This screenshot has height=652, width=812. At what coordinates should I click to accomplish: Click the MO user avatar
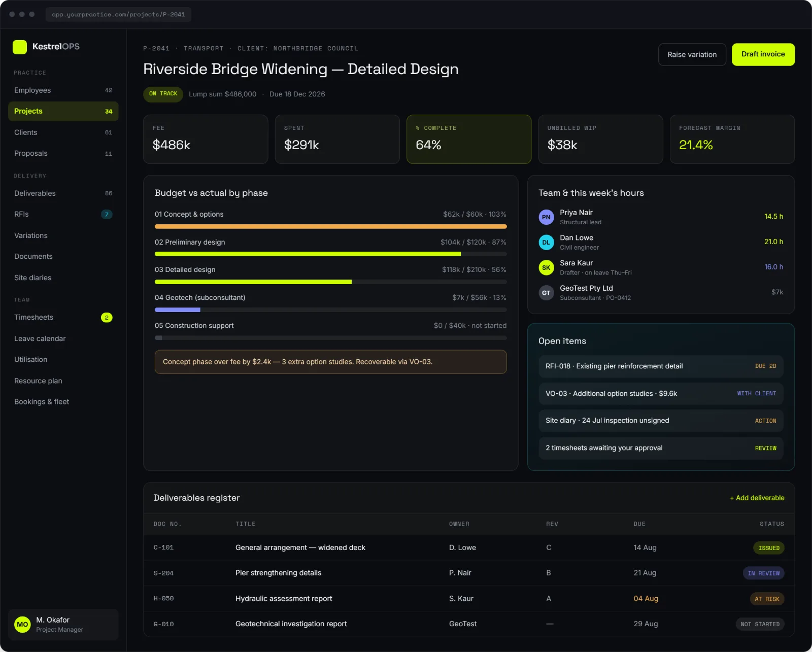click(x=22, y=625)
